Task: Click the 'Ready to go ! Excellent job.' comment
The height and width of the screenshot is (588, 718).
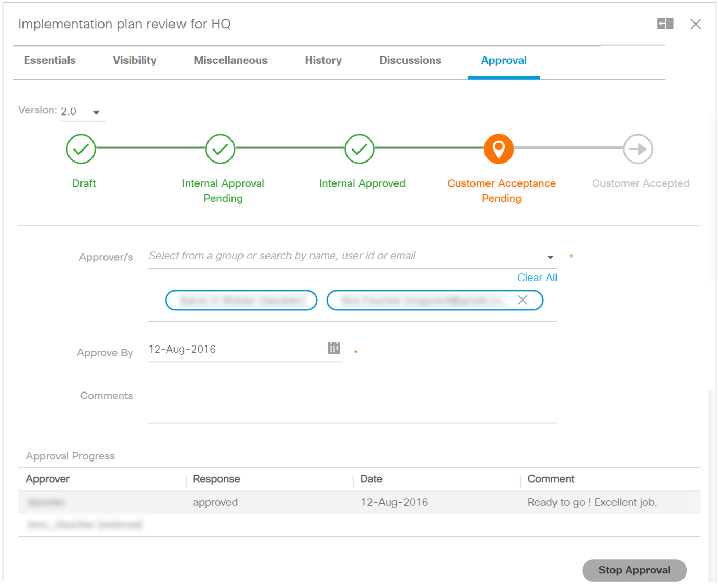Action: click(592, 502)
